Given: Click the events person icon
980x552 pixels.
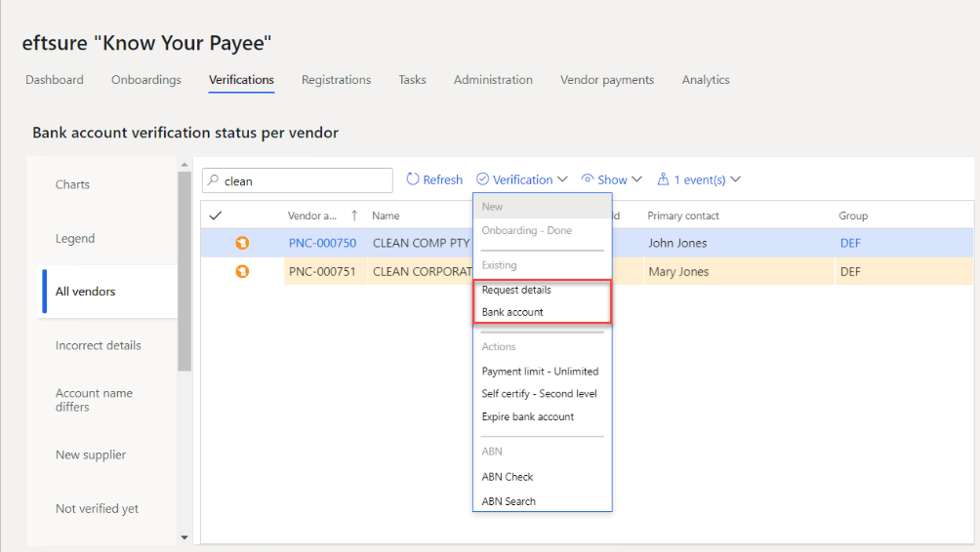Looking at the screenshot, I should (x=663, y=179).
